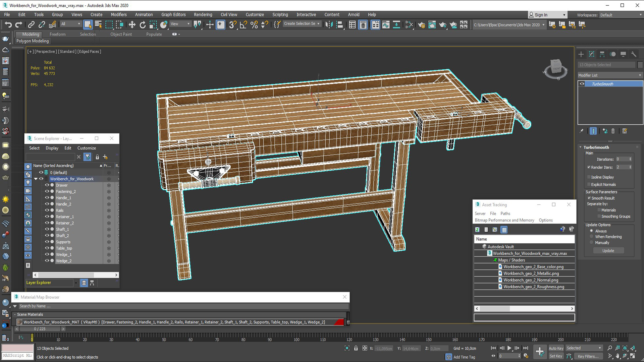Collapse the TurboSmooth rollout
The image size is (644, 362).
[x=581, y=147]
